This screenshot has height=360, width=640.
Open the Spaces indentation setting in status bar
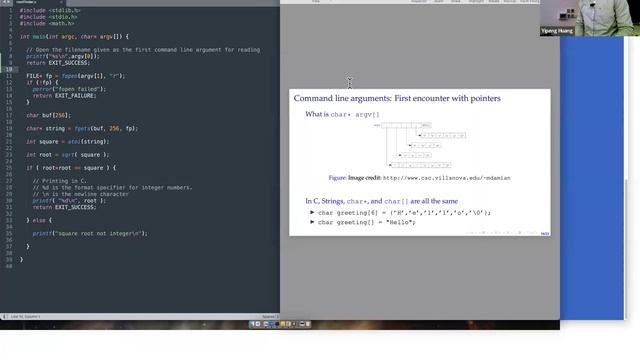270,317
